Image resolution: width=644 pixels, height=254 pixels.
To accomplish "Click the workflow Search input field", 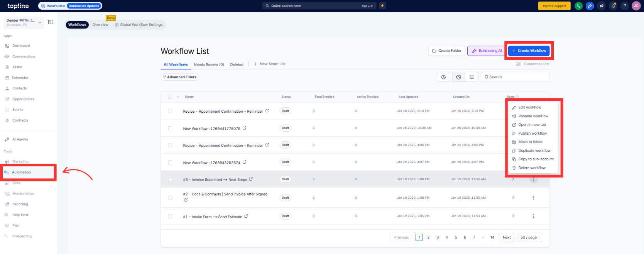I will click(x=515, y=77).
